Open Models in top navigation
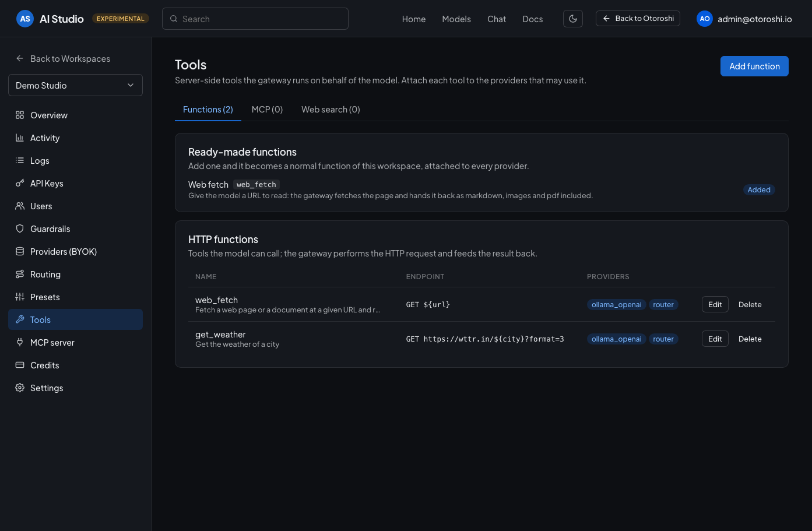This screenshot has height=531, width=812. click(x=456, y=19)
